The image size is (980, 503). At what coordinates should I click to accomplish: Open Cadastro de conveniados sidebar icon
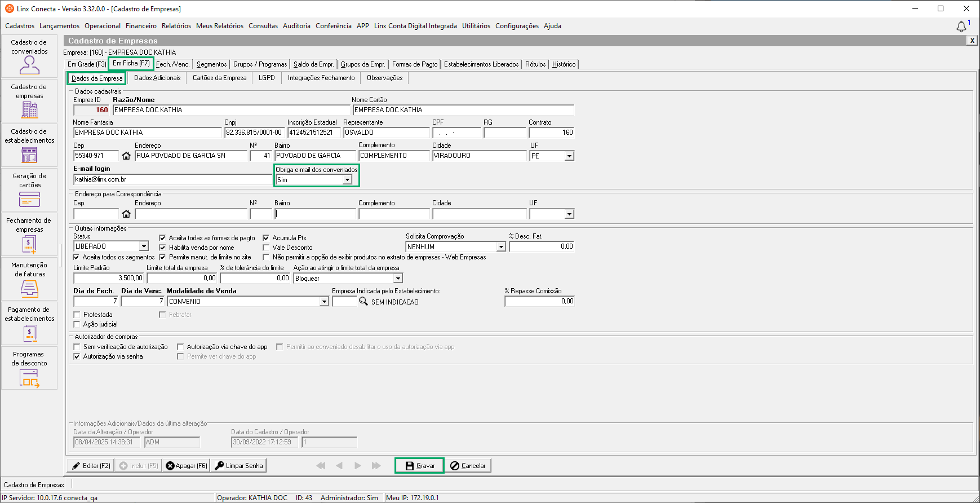[x=29, y=56]
